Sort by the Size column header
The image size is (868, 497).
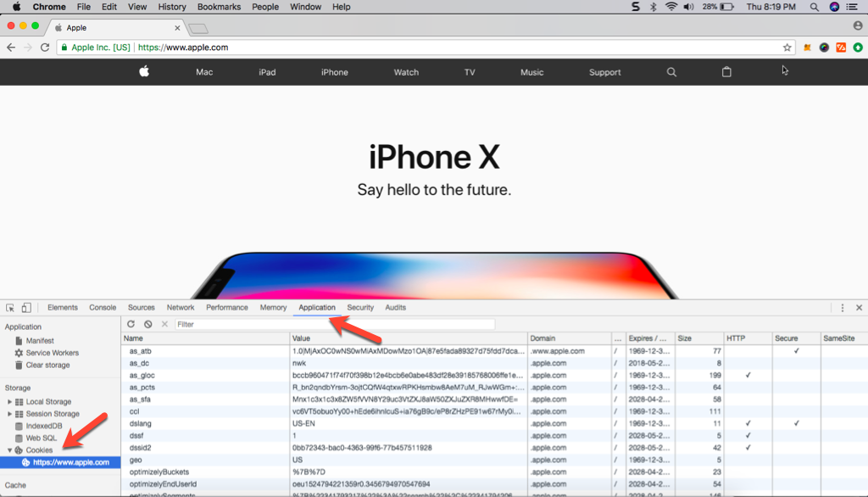[x=699, y=338]
